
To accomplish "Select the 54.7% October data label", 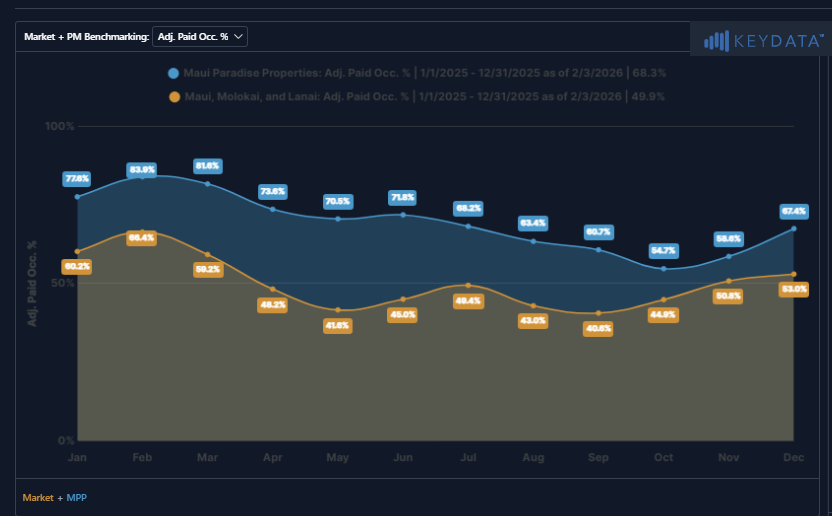I will point(663,250).
